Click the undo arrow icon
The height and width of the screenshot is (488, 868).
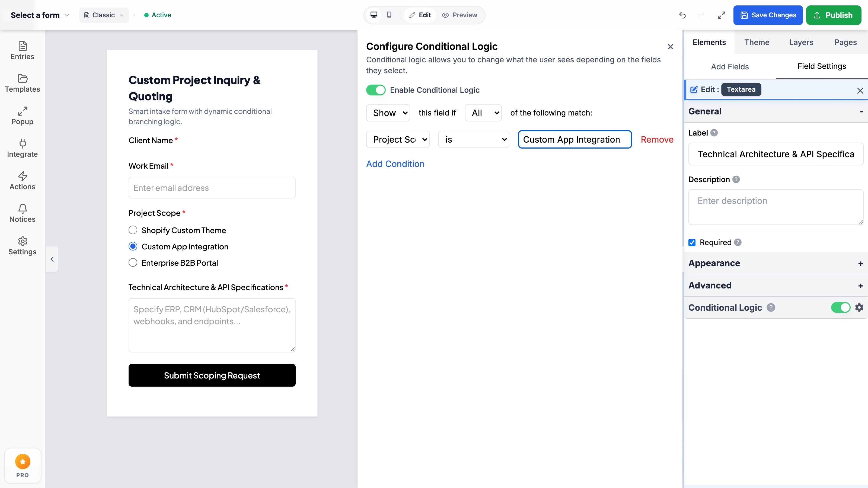[682, 15]
